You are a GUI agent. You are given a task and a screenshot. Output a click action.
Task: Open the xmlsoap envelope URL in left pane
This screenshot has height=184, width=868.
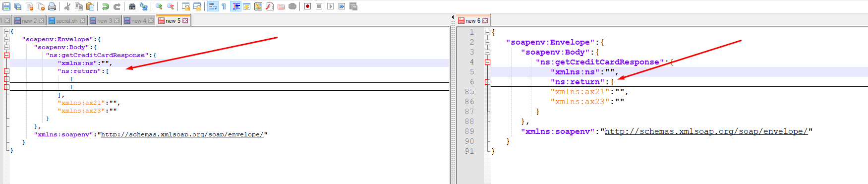(x=182, y=134)
